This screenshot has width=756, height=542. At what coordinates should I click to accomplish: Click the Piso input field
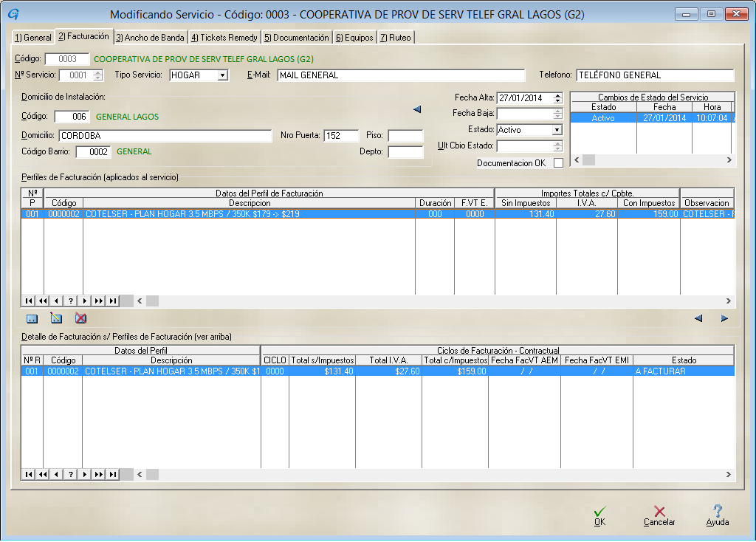point(405,136)
